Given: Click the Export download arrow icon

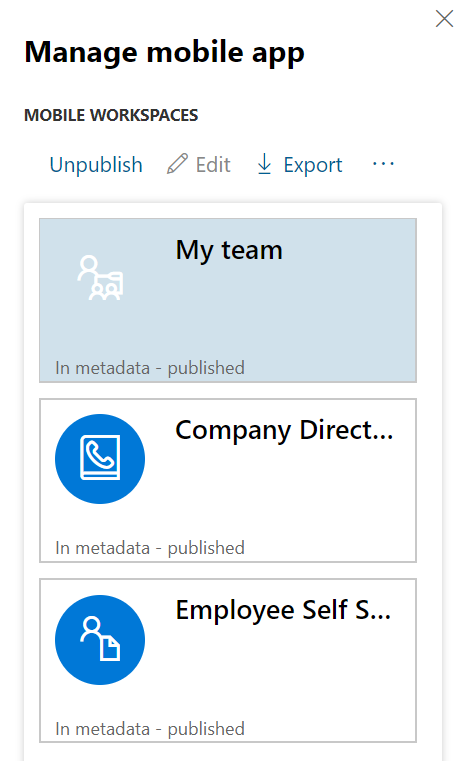Looking at the screenshot, I should pyautogui.click(x=264, y=164).
